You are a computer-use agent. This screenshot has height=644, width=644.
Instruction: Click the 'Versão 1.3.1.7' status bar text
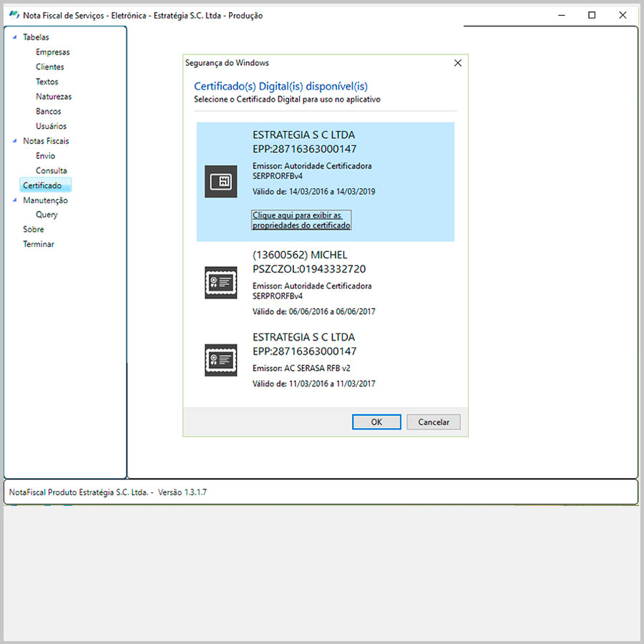pyautogui.click(x=182, y=492)
